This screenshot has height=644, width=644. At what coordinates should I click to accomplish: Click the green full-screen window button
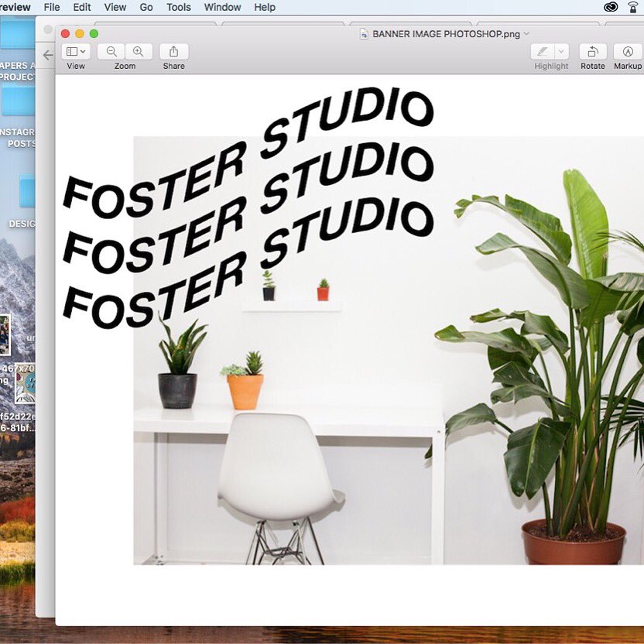pyautogui.click(x=94, y=34)
